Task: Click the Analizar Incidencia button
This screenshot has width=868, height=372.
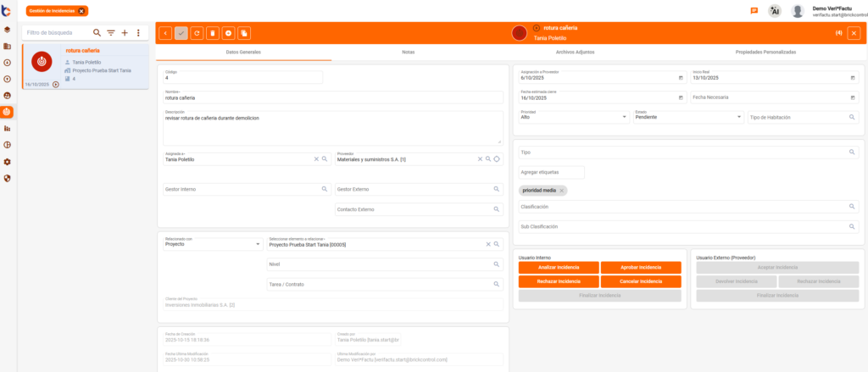Action: tap(557, 267)
